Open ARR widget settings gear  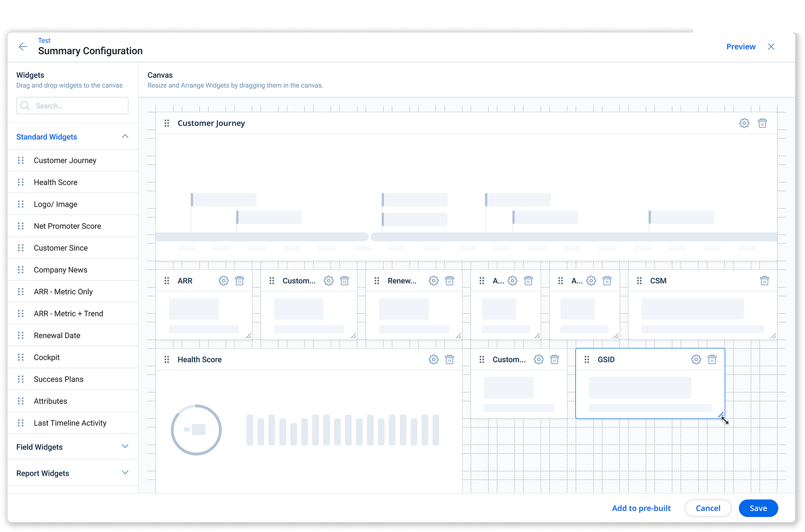coord(224,281)
